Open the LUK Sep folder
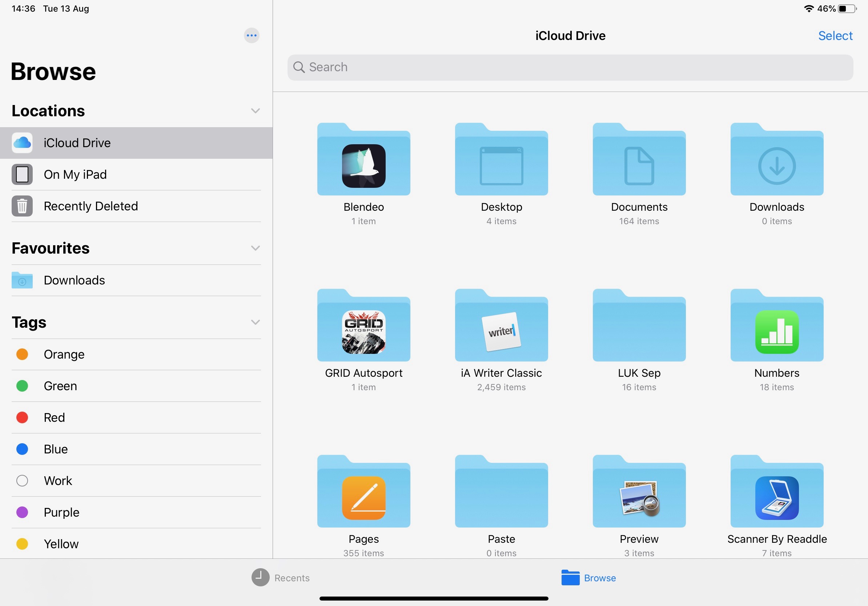 pos(639,325)
